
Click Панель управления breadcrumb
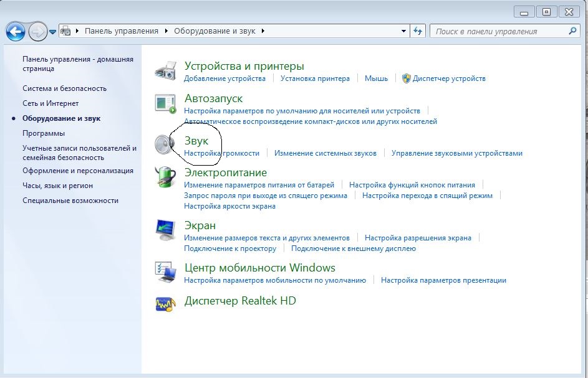pyautogui.click(x=122, y=31)
